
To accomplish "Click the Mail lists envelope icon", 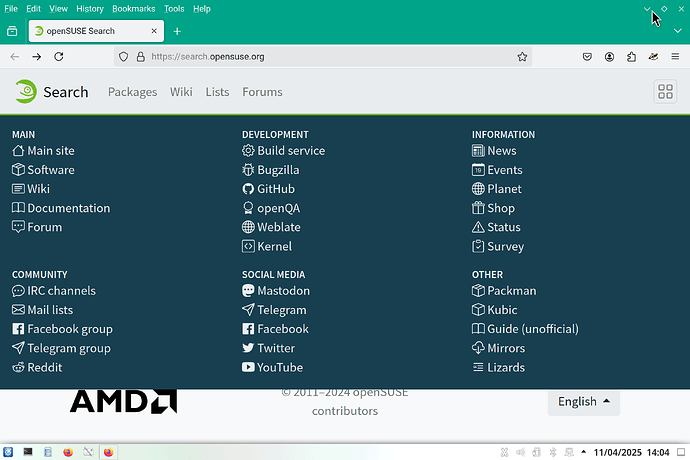I will (x=18, y=310).
